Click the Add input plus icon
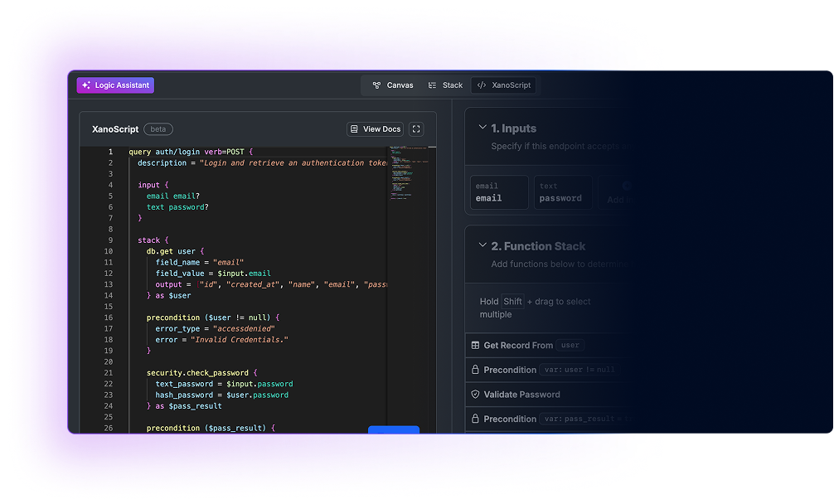Viewport: 834px width, 504px height. 626,187
